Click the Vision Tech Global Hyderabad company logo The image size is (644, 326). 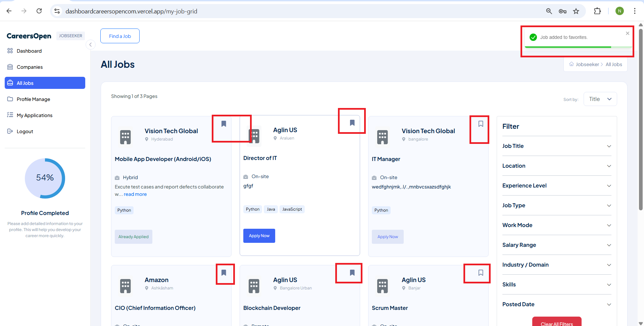126,137
